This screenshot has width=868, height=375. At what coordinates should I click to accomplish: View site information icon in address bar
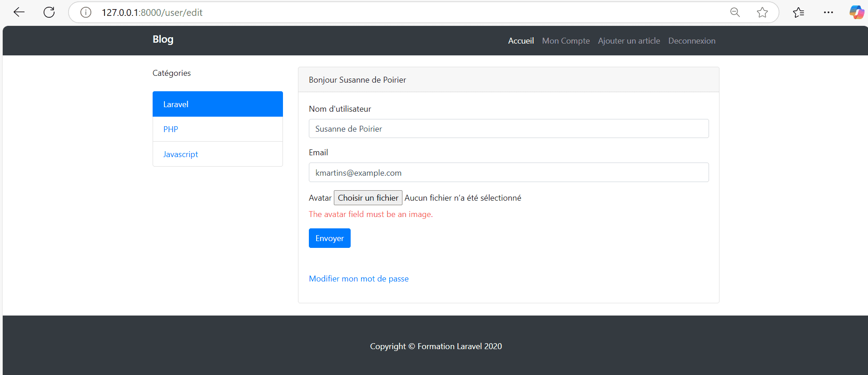86,12
